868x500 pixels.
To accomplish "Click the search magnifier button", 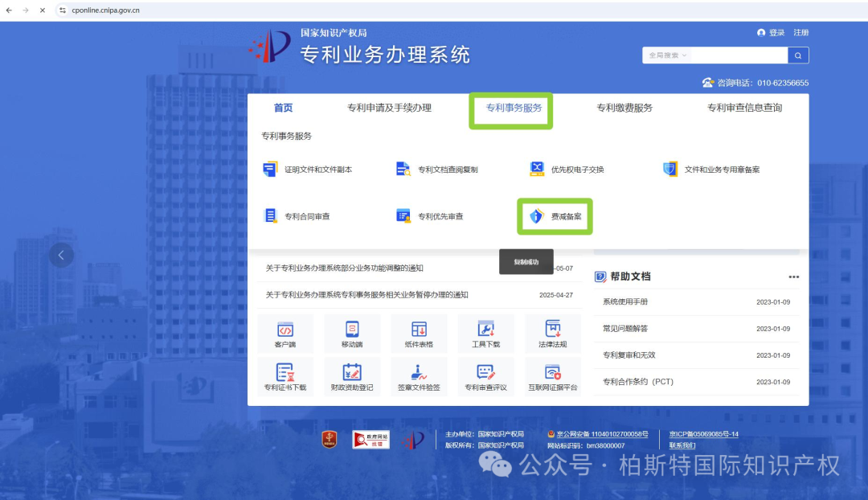I will [797, 55].
